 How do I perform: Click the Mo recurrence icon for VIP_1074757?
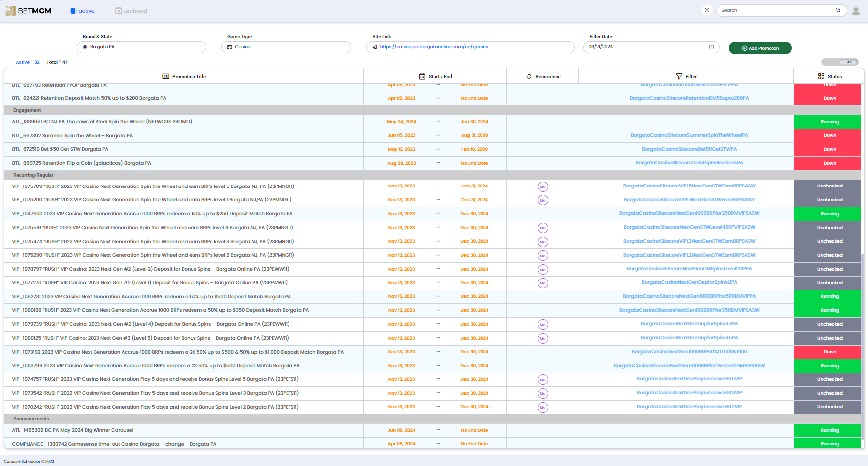click(x=543, y=379)
